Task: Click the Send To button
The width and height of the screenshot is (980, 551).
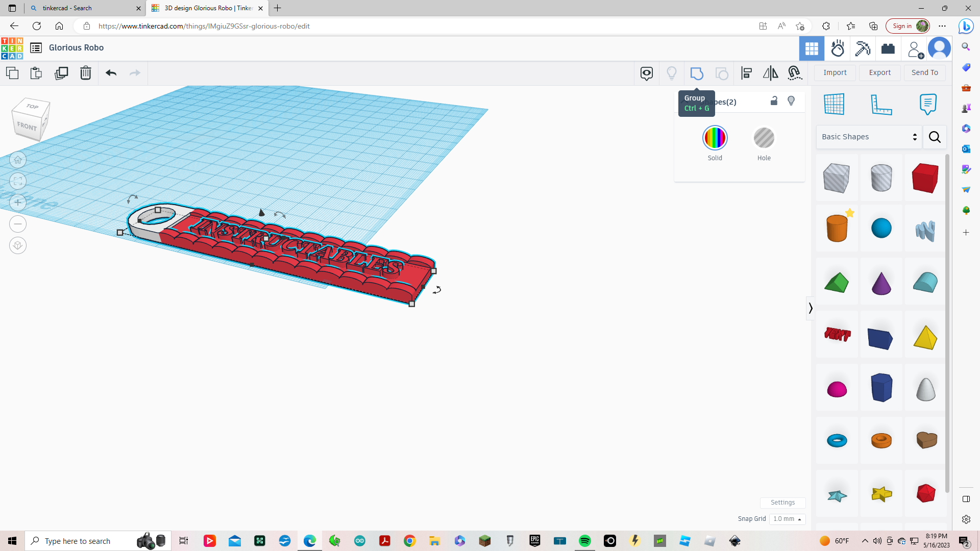Action: pyautogui.click(x=925, y=72)
